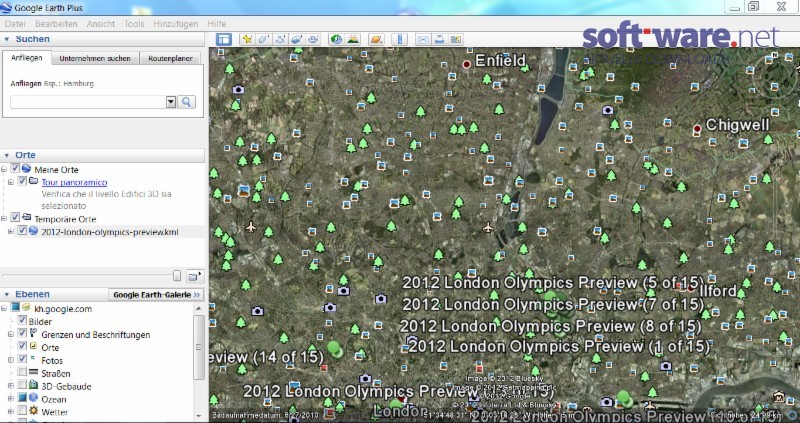Open the Hilfe menu
The image size is (800, 423).
[216, 24]
